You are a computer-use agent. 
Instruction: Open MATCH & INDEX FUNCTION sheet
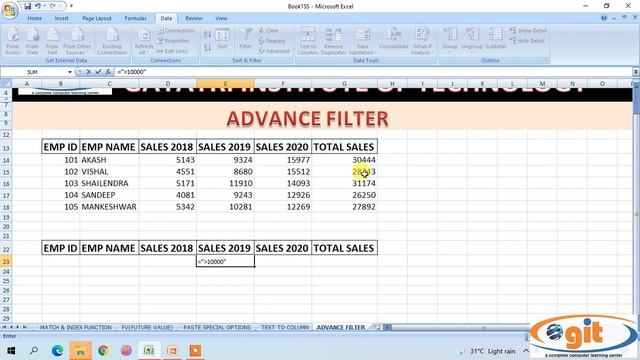click(76, 327)
